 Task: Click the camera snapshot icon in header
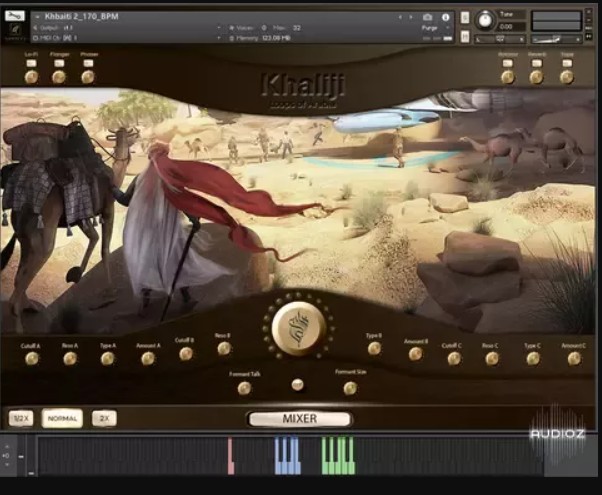coord(428,17)
